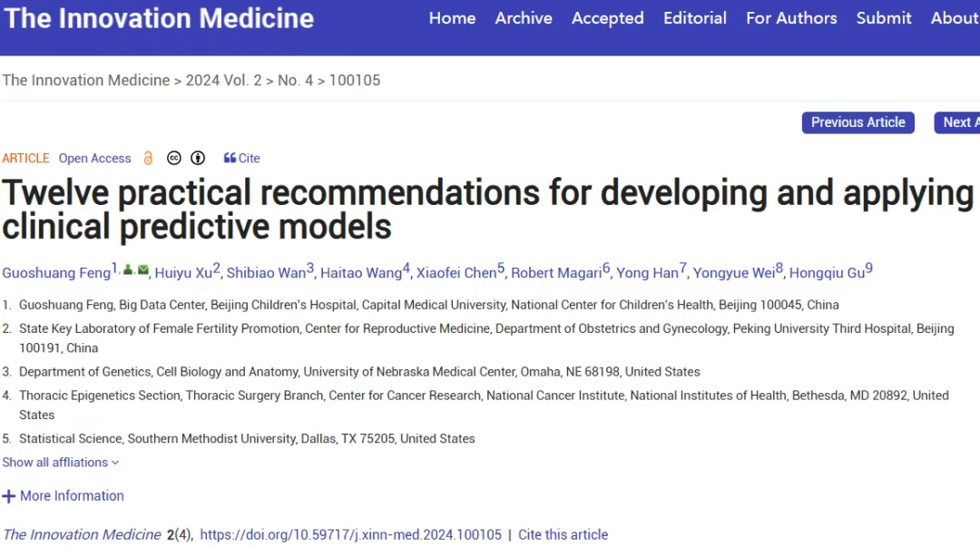
Task: Open the About menu item
Action: 955,18
